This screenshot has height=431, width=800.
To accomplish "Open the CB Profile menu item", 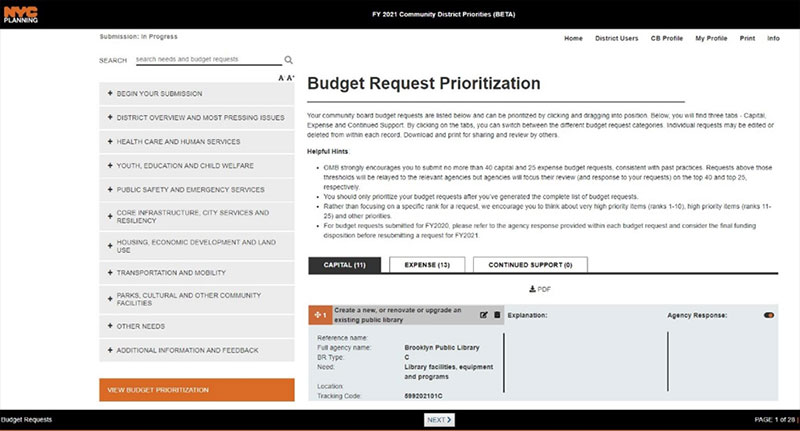I will (x=666, y=38).
